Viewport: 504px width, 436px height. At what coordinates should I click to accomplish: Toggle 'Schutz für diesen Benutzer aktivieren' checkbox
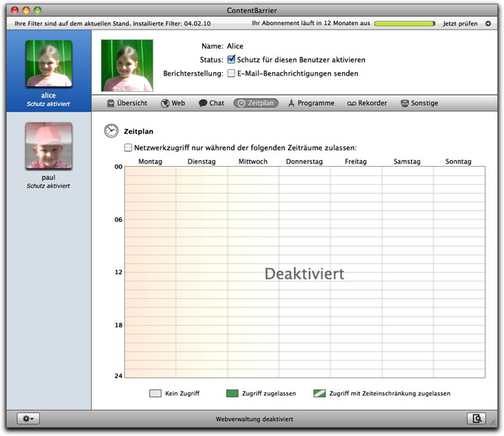coord(231,60)
